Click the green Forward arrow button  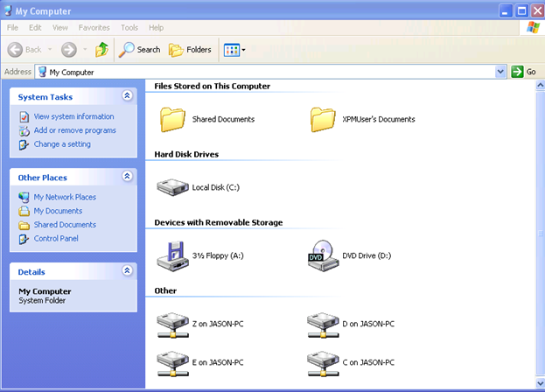pyautogui.click(x=69, y=50)
